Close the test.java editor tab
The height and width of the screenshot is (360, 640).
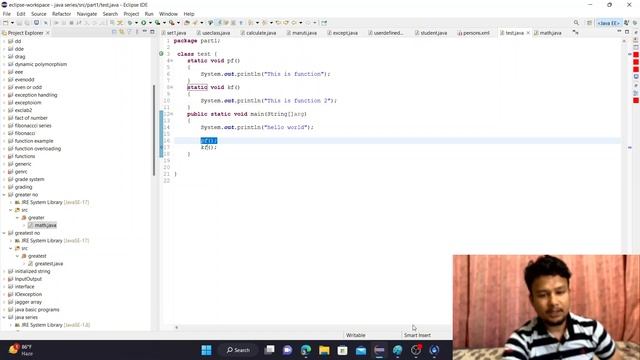pyautogui.click(x=528, y=33)
